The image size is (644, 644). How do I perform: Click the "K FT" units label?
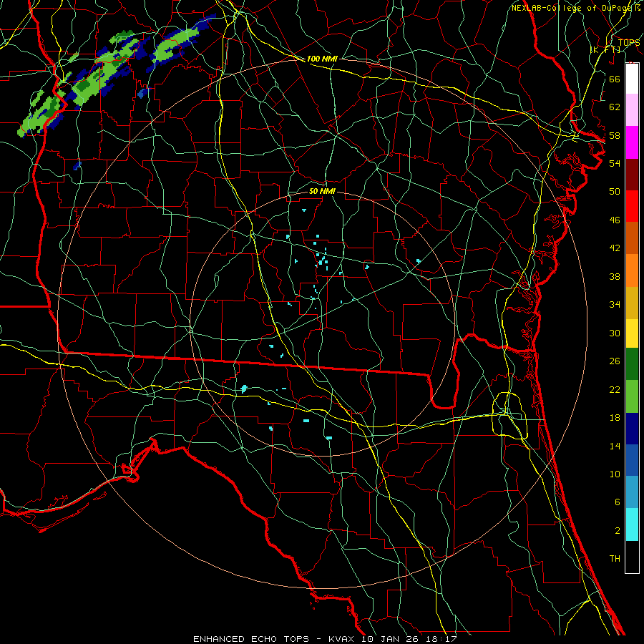coord(605,49)
